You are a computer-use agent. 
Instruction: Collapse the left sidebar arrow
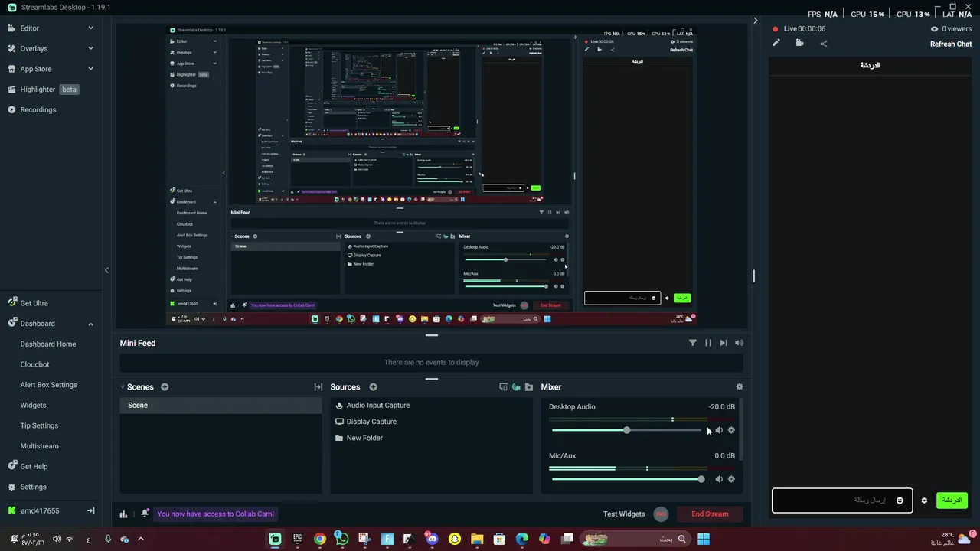click(x=106, y=270)
